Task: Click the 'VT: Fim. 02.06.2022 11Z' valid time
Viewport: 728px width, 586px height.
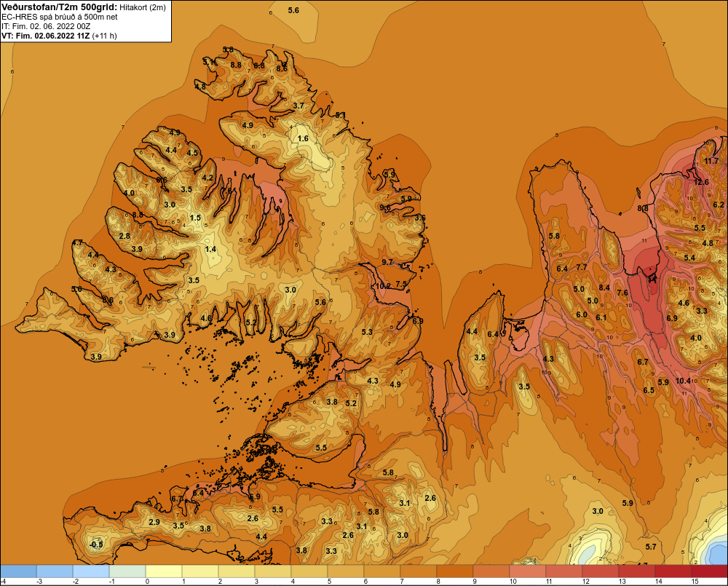Action: (46, 36)
